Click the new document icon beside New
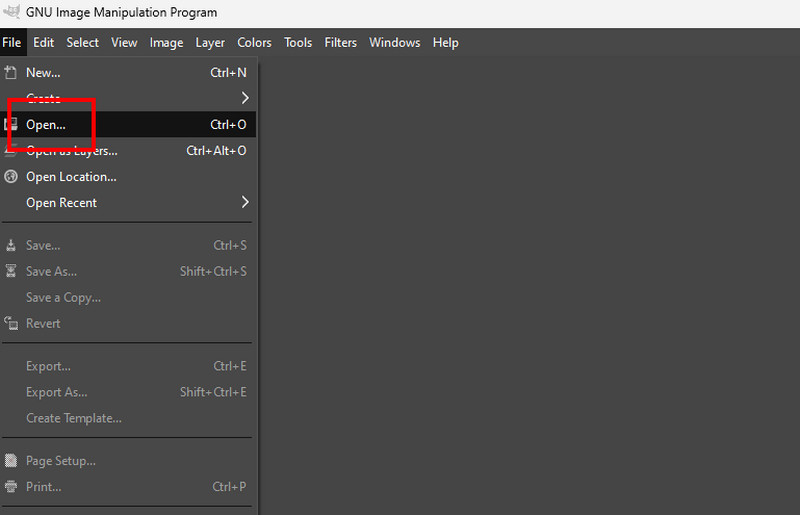The width and height of the screenshot is (800, 515). pyautogui.click(x=11, y=73)
